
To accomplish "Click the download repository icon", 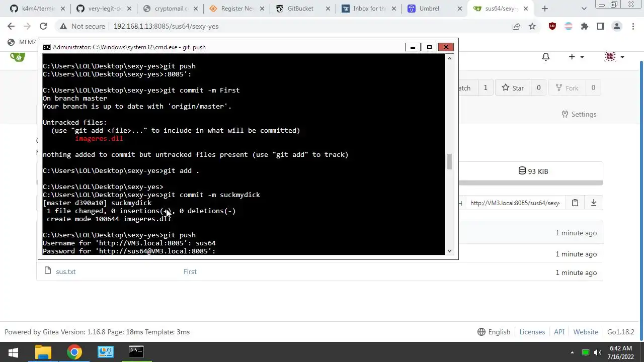I will click(x=594, y=203).
